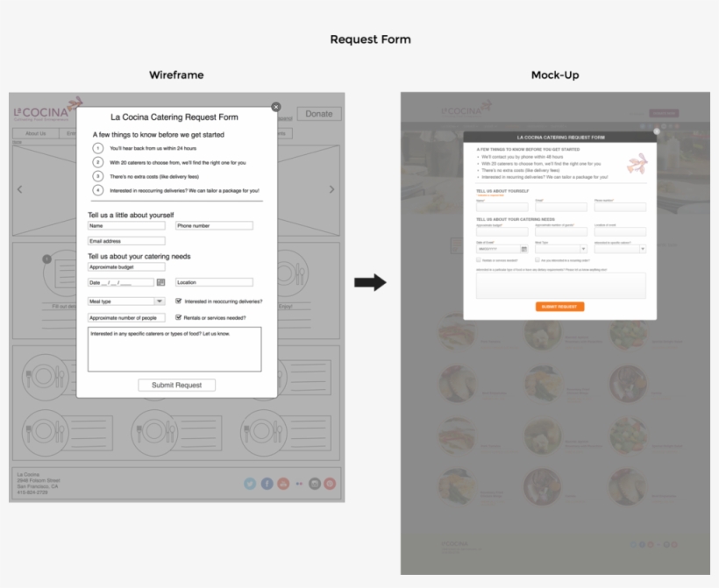Enable 'Rentals or services needed?' in the mock-up
The height and width of the screenshot is (588, 719).
tap(479, 259)
